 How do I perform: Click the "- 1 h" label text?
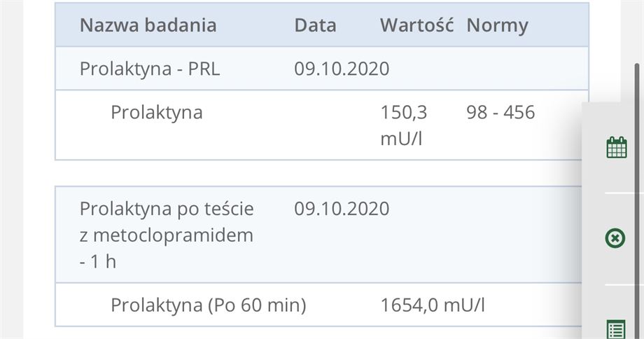click(x=98, y=262)
